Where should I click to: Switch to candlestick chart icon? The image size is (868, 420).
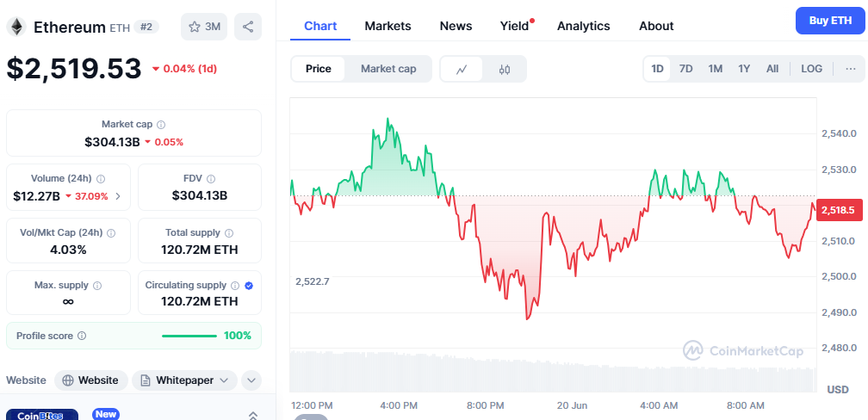point(505,69)
